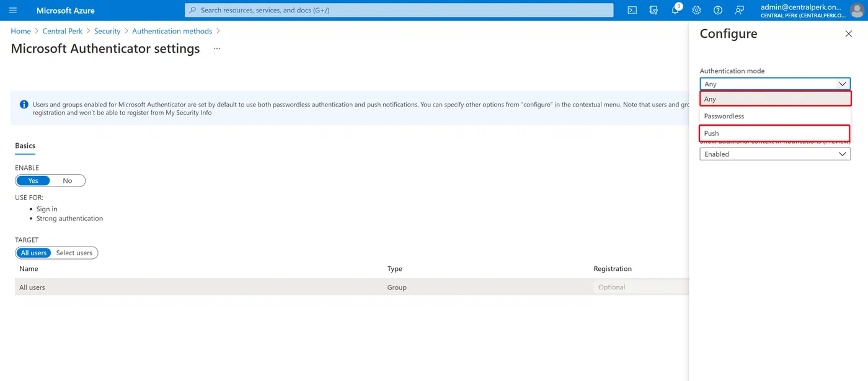Screen dimensions: 868x381
Task: Click the Sign in bullet text
Action: (x=47, y=209)
